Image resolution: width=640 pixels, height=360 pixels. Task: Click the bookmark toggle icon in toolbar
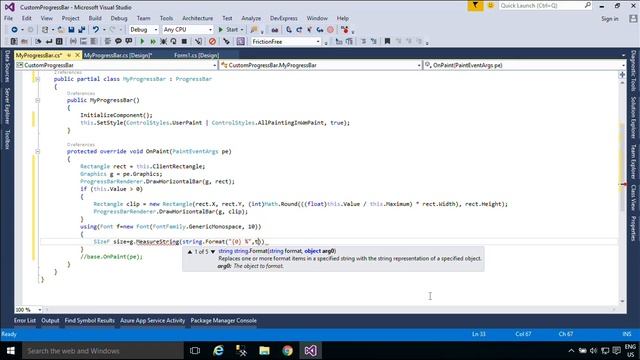pyautogui.click(x=387, y=41)
